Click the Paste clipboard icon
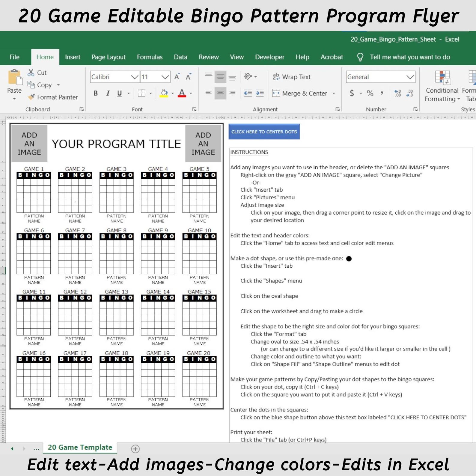This screenshot has width=476, height=476. click(15, 77)
